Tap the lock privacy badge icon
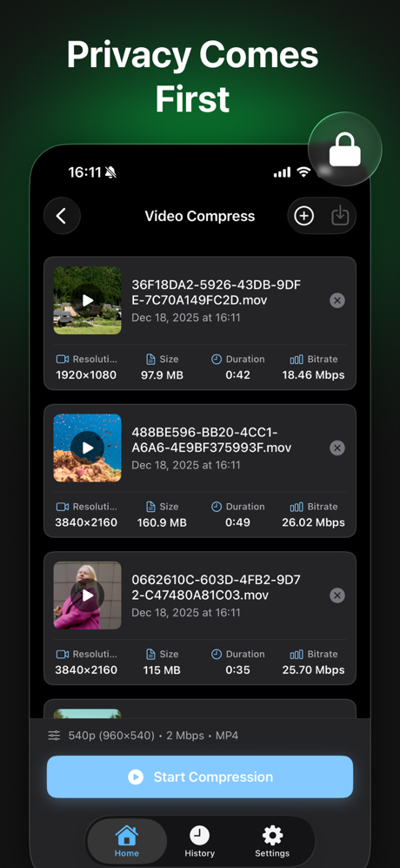 point(344,149)
